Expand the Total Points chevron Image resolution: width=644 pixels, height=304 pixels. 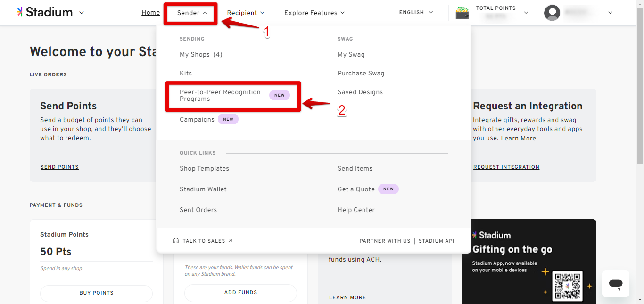tap(527, 13)
